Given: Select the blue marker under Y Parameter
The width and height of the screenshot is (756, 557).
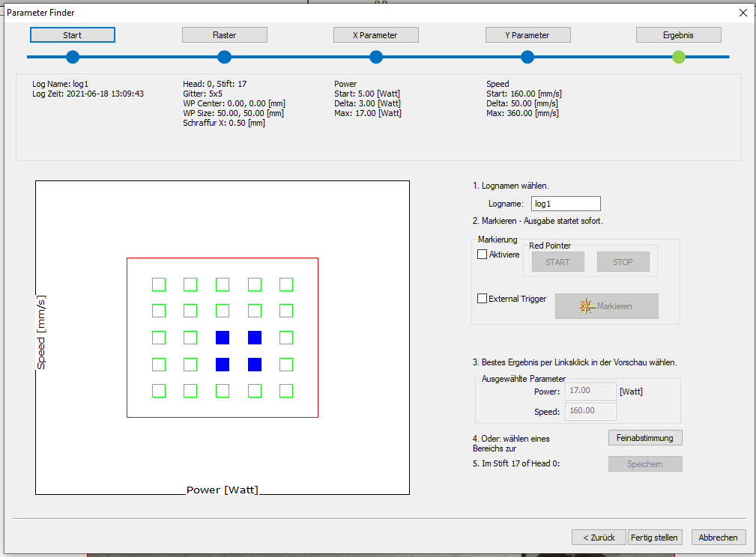Looking at the screenshot, I should pyautogui.click(x=527, y=57).
